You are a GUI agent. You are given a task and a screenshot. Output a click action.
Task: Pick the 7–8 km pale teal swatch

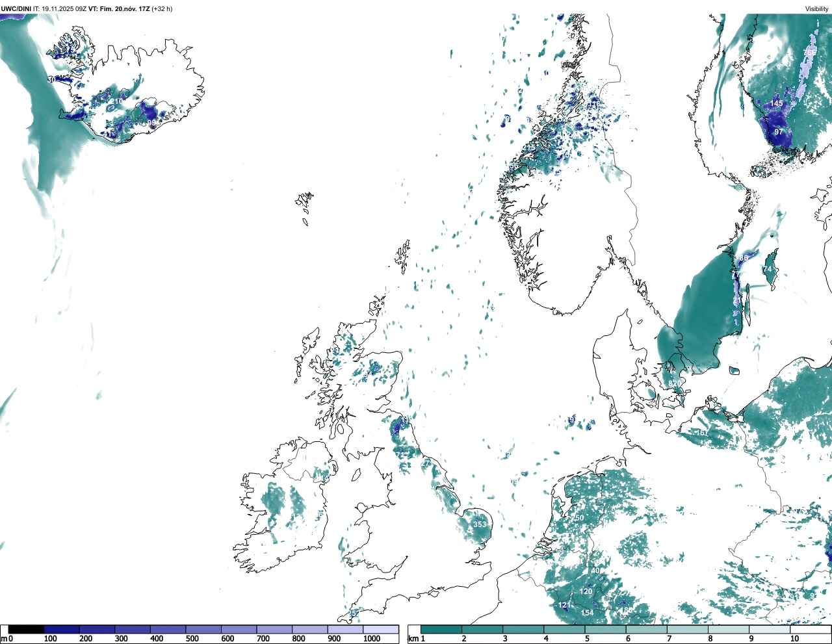(688, 629)
